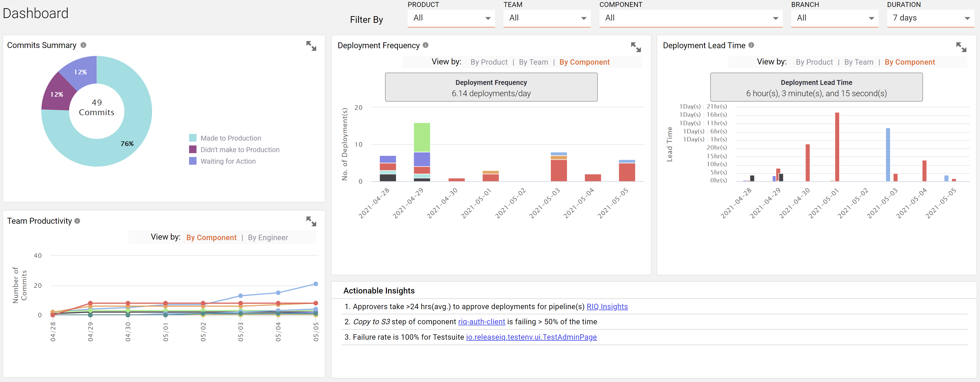Change the DURATION from 7 days
Viewport: 980px width, 382px height.
(x=930, y=18)
